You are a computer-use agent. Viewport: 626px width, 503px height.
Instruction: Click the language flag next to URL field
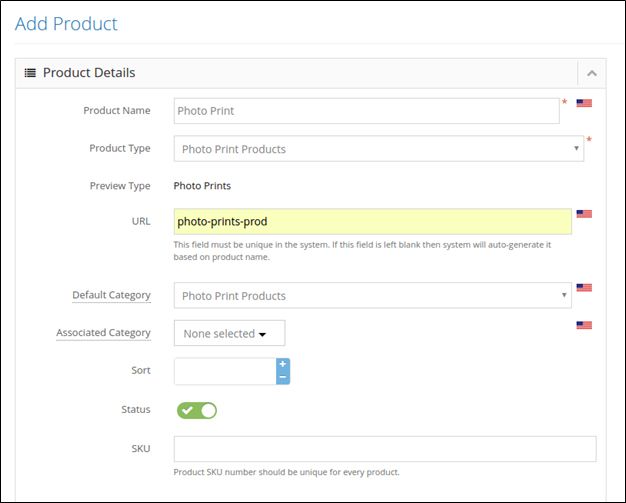coord(584,214)
